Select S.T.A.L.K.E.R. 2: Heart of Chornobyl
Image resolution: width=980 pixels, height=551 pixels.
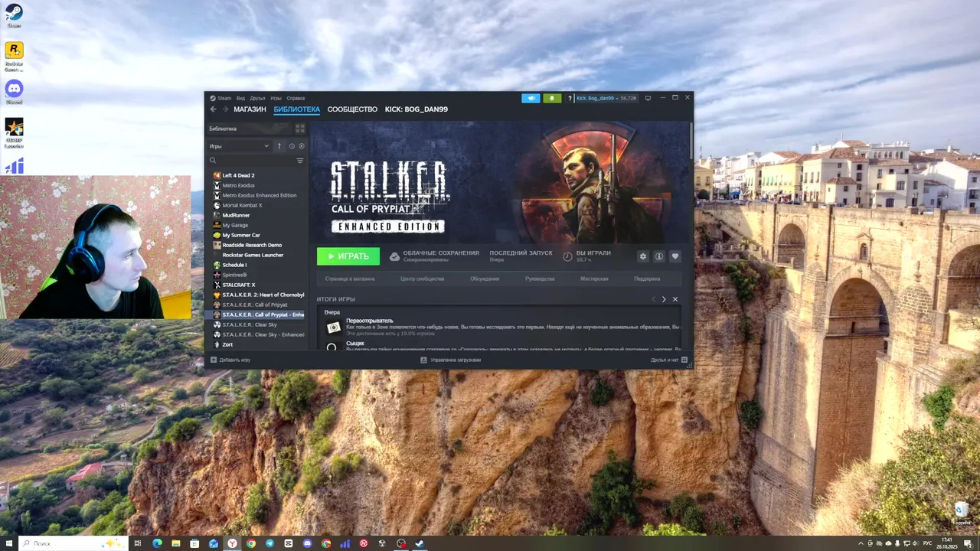click(258, 295)
